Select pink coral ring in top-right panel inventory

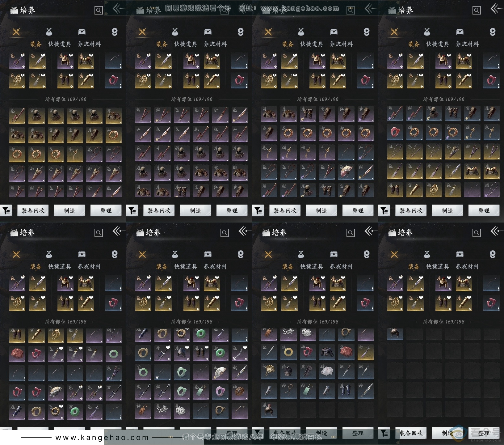(395, 133)
